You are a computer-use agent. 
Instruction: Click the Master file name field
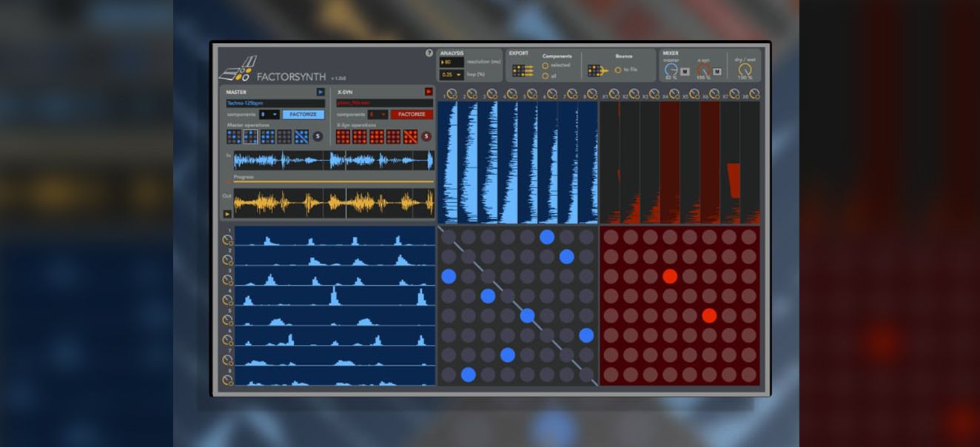275,104
